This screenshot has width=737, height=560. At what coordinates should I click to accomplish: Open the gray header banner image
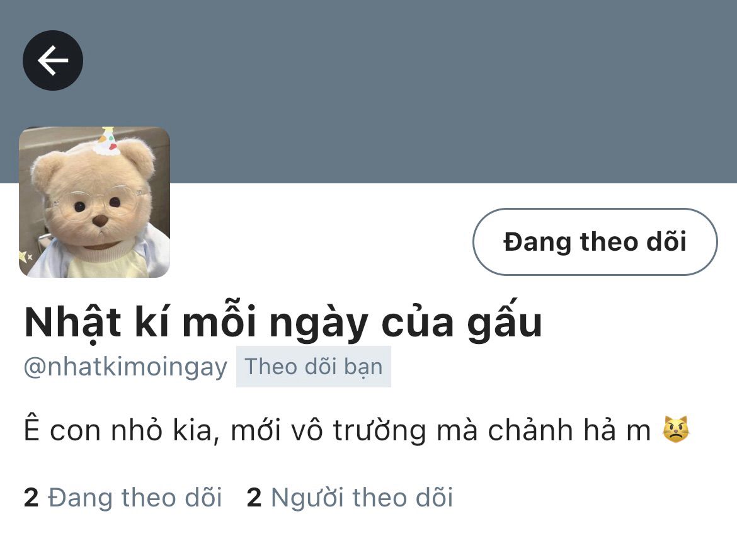click(x=368, y=92)
